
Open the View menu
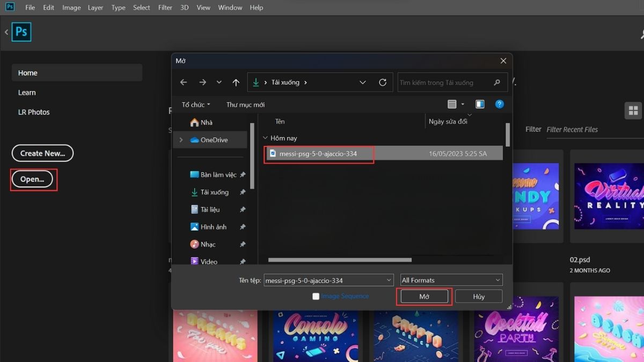203,8
